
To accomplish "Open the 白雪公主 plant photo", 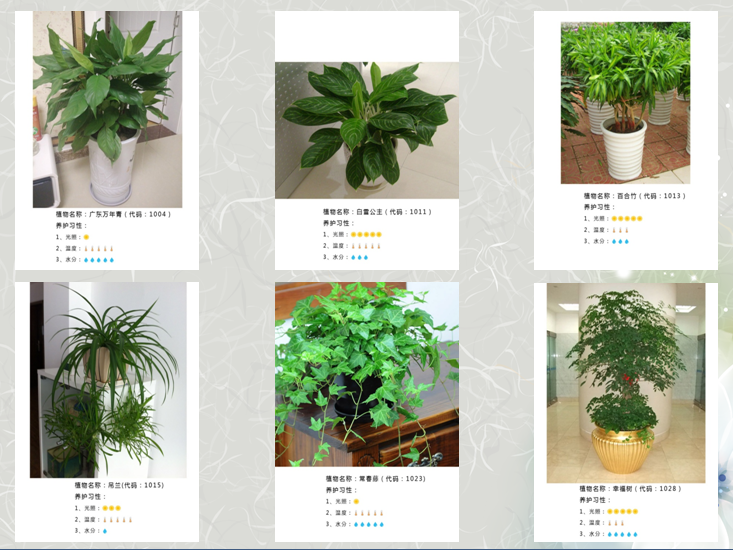I will (x=366, y=130).
